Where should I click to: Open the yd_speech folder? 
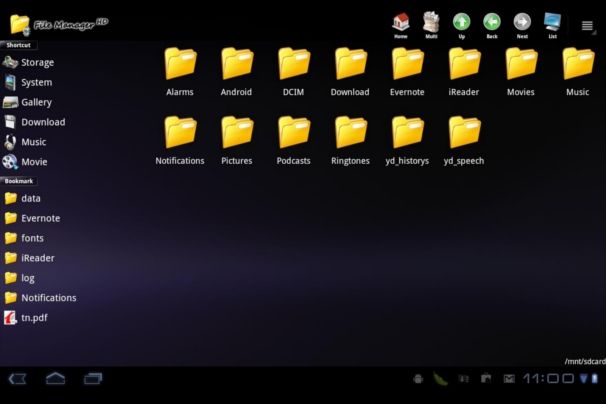(464, 141)
